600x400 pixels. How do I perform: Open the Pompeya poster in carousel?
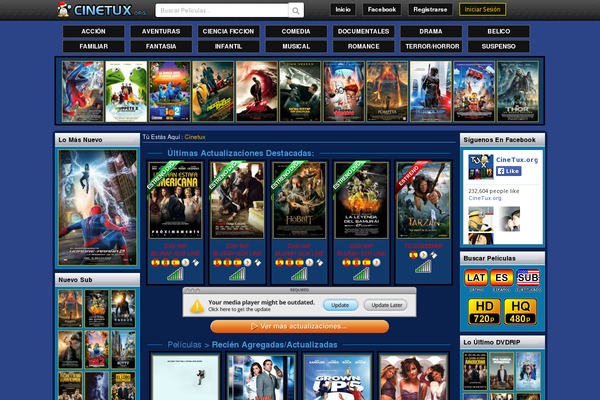(x=387, y=91)
